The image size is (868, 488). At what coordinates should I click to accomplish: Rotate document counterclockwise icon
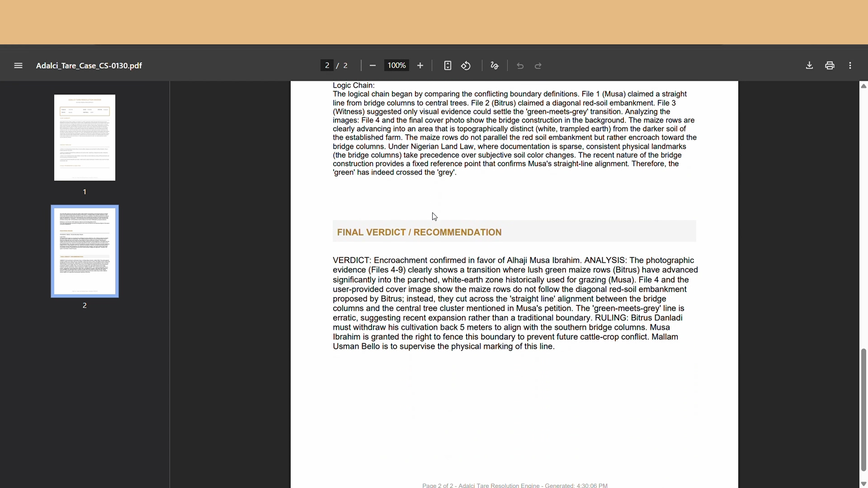point(466,66)
